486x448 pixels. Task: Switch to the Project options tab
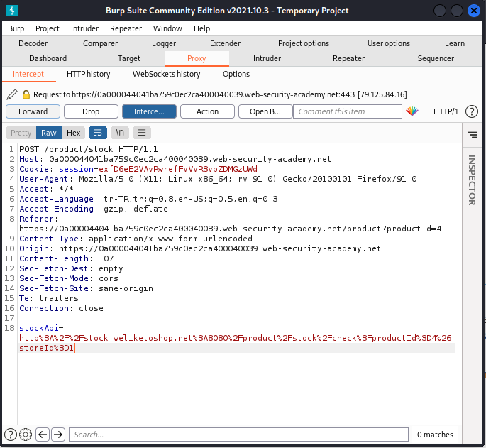(x=304, y=43)
